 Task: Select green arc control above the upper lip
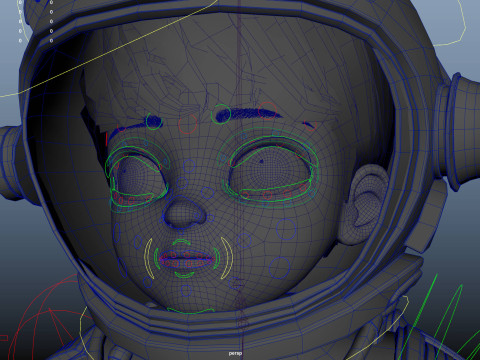click(x=182, y=242)
